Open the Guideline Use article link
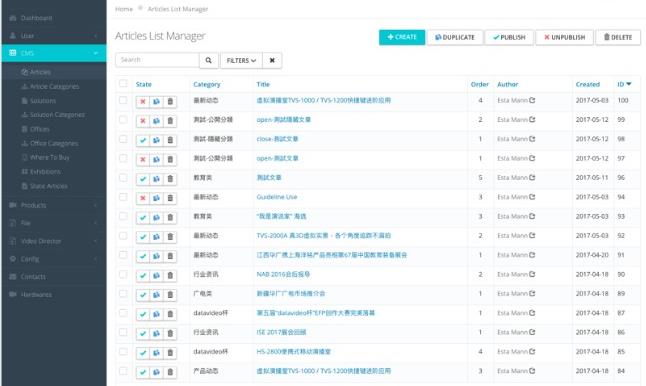Viewport: 646px width, 386px height. [x=277, y=197]
